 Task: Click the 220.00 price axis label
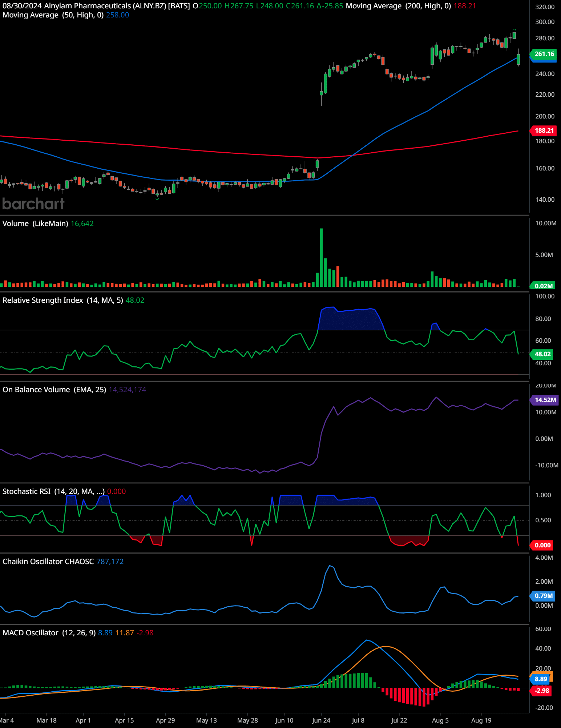(545, 94)
